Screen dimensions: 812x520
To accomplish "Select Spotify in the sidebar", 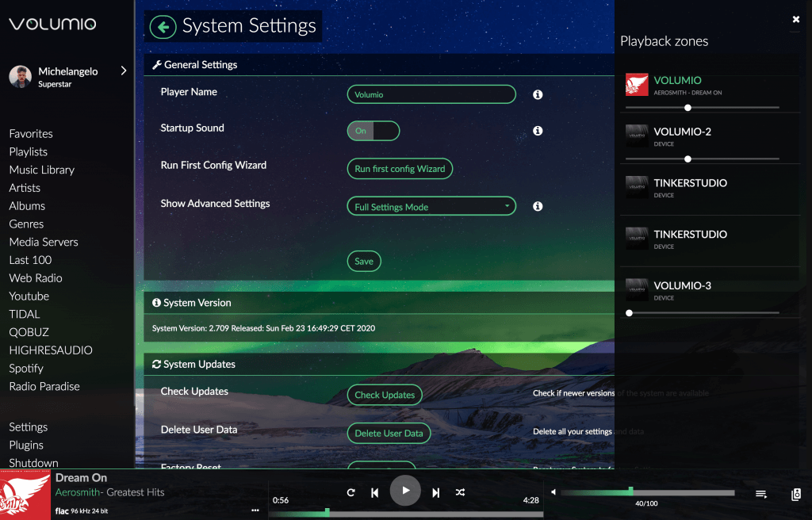I will 26,368.
